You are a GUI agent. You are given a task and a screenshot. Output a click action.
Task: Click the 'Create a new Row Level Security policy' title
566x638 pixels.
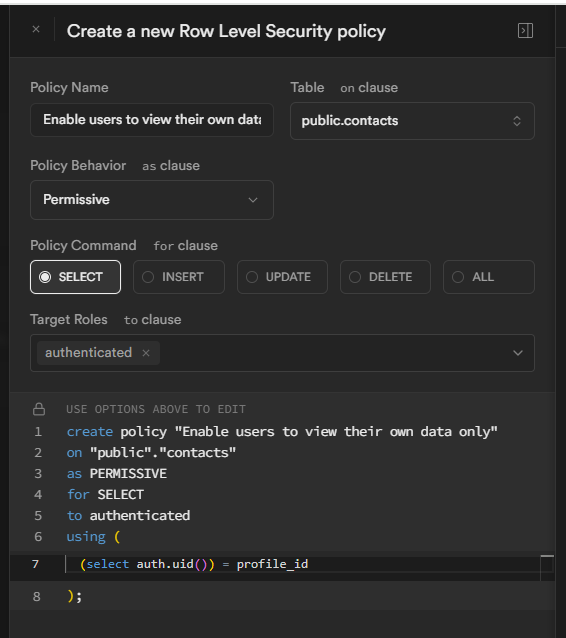tap(226, 31)
